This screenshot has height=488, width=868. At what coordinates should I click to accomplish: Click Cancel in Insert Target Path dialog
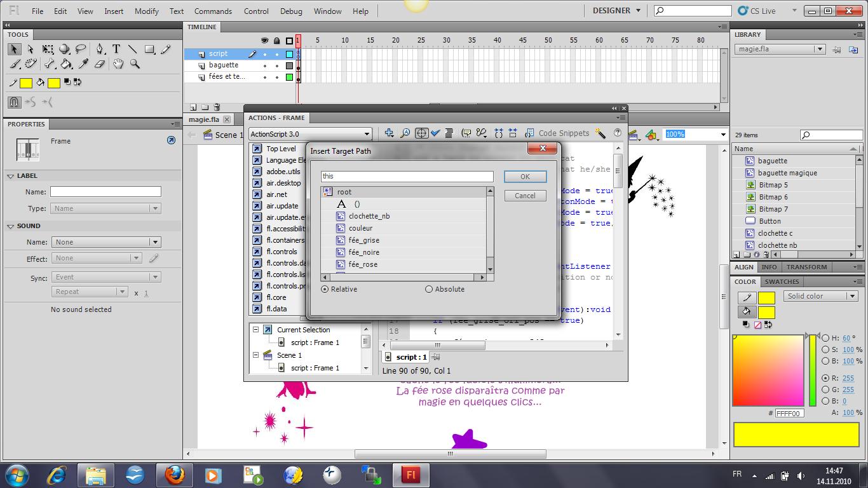tap(525, 196)
